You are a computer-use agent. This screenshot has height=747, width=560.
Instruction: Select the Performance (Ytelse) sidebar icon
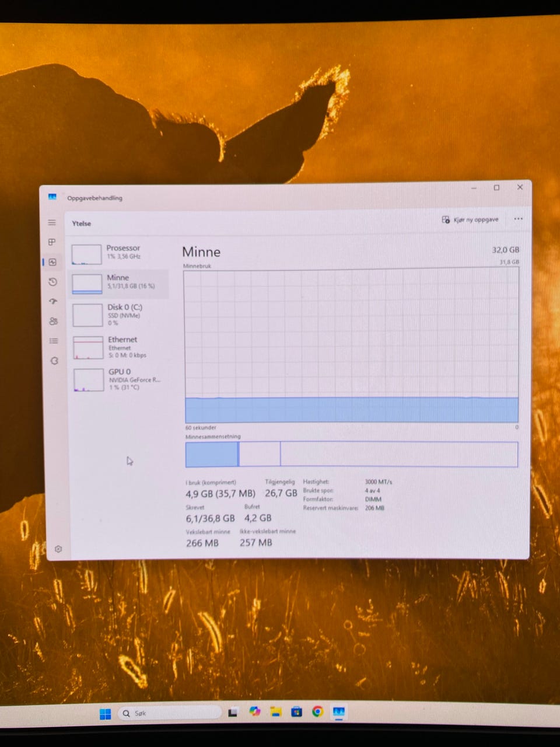click(x=52, y=262)
